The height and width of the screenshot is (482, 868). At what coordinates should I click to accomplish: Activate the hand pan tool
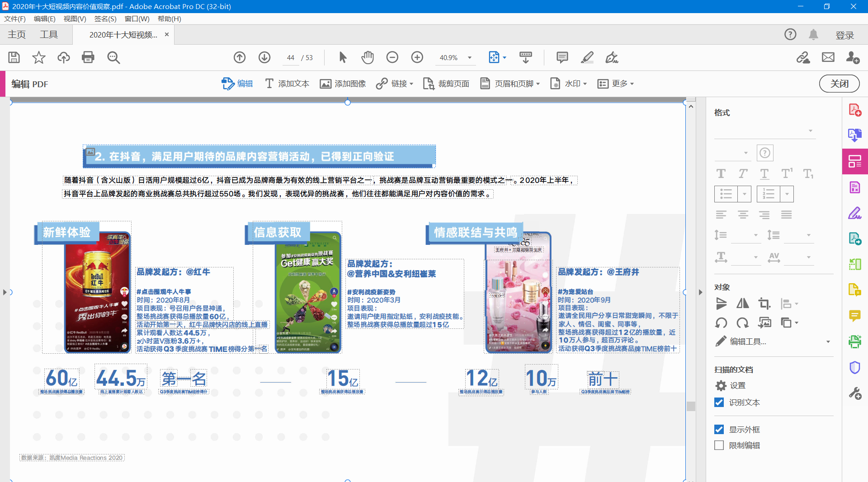coord(368,57)
